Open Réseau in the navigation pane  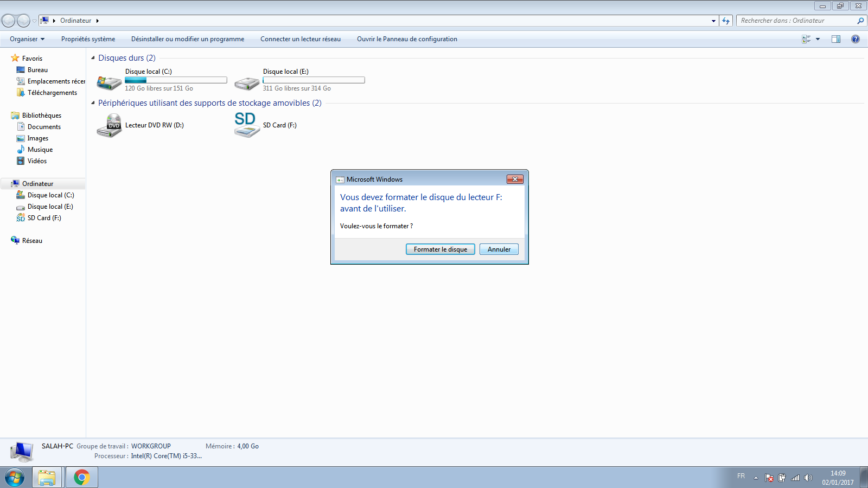click(32, 241)
